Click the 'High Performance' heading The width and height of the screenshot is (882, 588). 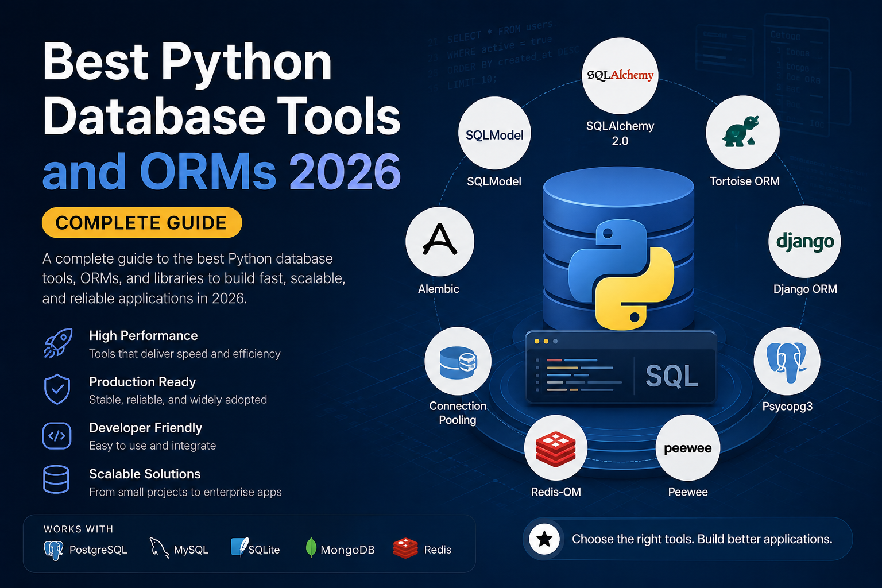tap(144, 336)
